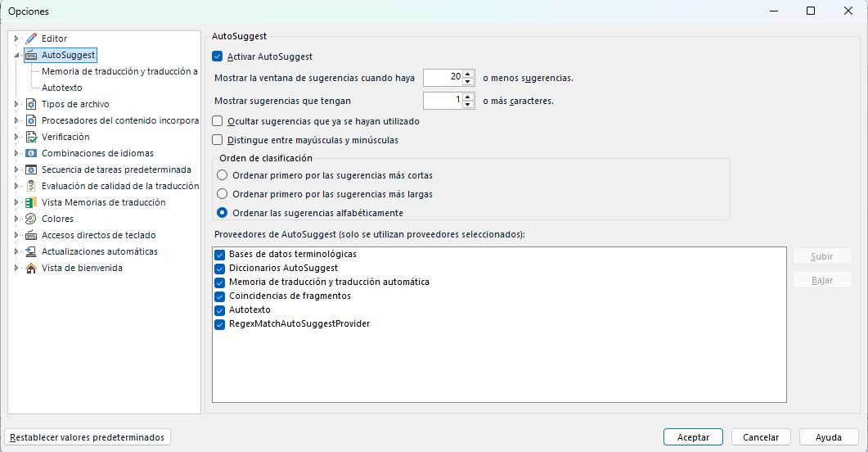Expand Accesos directos de teclado node arrow
The height and width of the screenshot is (452, 868).
pyautogui.click(x=16, y=236)
